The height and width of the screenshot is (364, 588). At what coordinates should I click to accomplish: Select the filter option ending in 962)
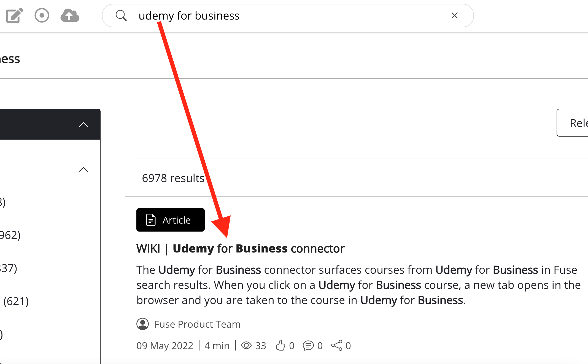coord(10,235)
